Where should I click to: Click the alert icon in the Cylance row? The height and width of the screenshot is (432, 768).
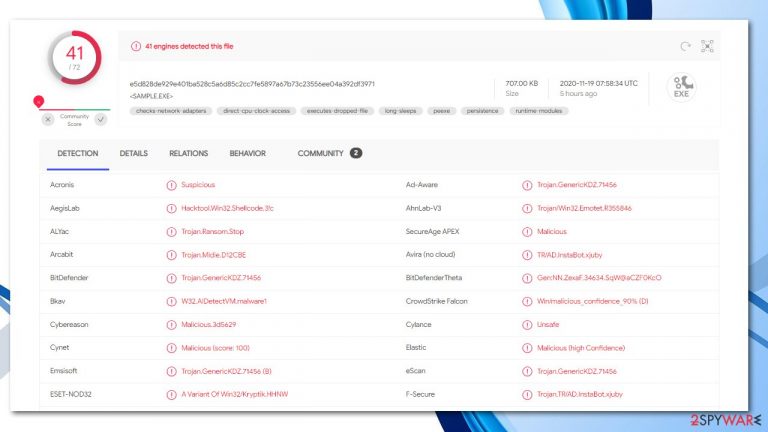pyautogui.click(x=527, y=325)
